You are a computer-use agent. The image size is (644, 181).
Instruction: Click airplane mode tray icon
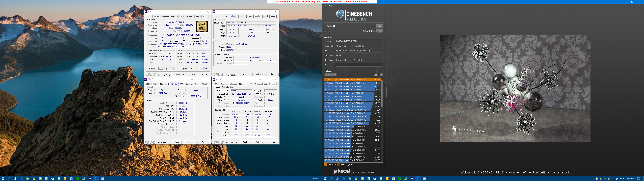(x=601, y=179)
